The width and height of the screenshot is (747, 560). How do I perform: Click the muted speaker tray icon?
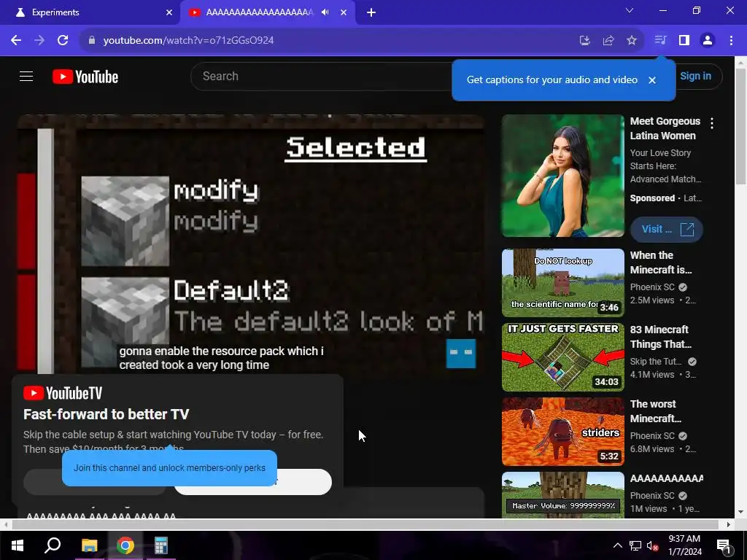[653, 545]
